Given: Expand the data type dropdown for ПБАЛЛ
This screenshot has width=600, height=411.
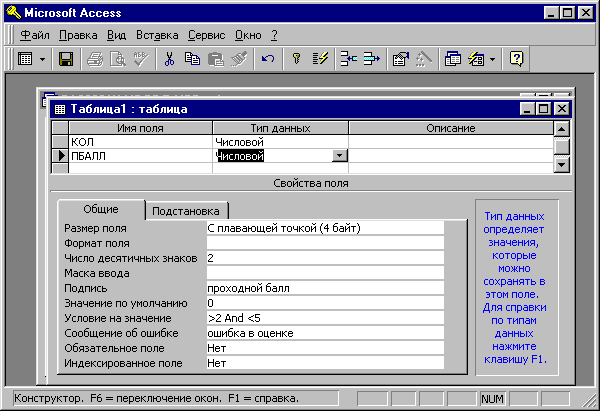Looking at the screenshot, I should (x=339, y=155).
